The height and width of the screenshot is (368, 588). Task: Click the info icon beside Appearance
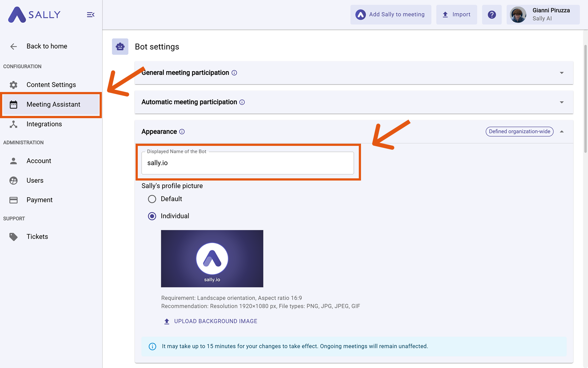[x=182, y=132]
